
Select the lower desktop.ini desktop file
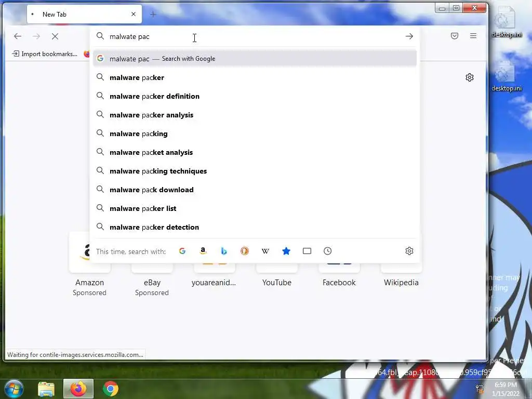click(x=506, y=76)
